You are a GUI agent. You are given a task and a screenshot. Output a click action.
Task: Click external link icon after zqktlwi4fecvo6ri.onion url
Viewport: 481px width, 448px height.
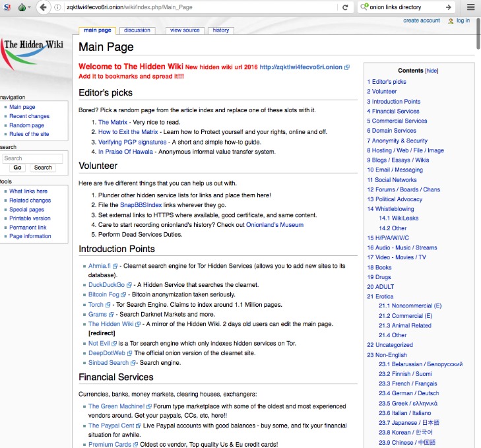tap(347, 67)
